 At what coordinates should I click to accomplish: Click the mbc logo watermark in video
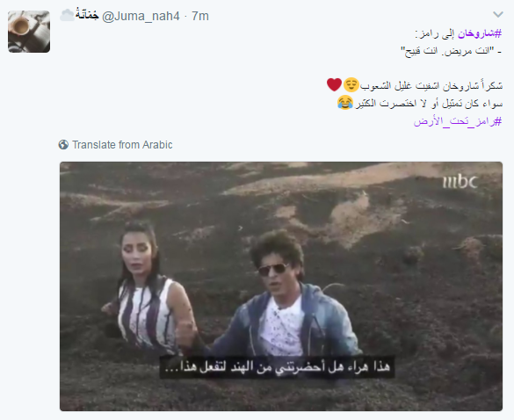click(460, 182)
